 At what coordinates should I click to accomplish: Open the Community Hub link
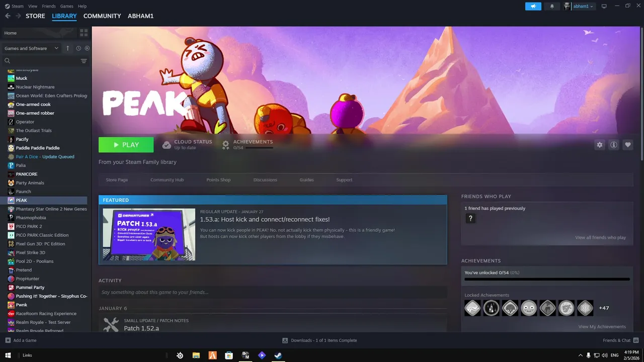click(x=167, y=179)
